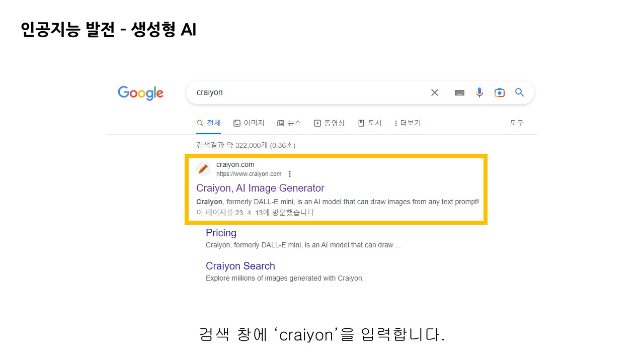
Task: Click the craiyon.com site name
Action: 235,164
